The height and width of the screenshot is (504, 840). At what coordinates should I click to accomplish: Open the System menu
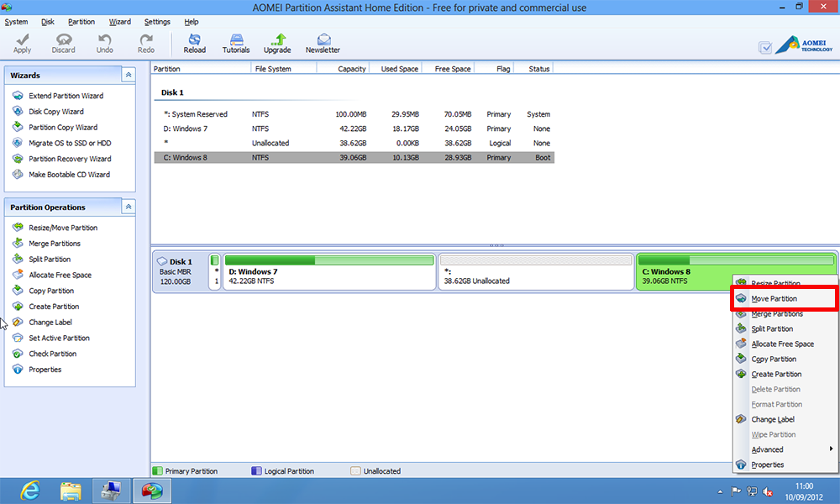click(x=16, y=22)
